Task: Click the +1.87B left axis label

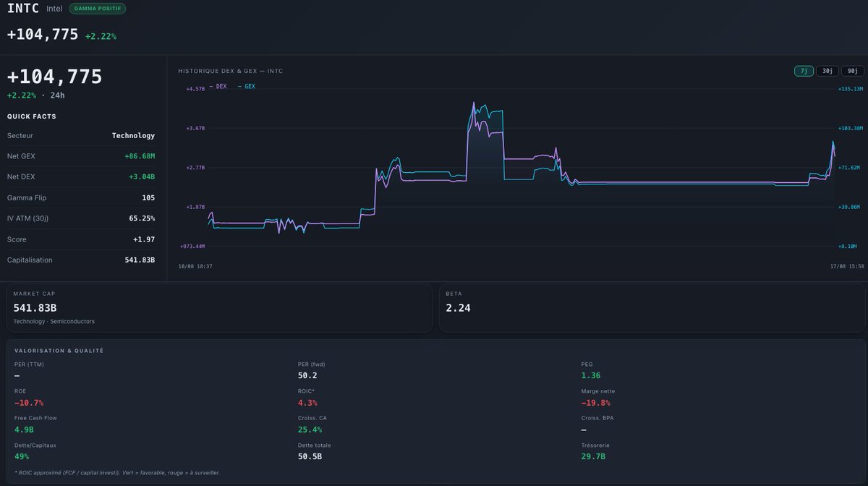Action: [195, 207]
